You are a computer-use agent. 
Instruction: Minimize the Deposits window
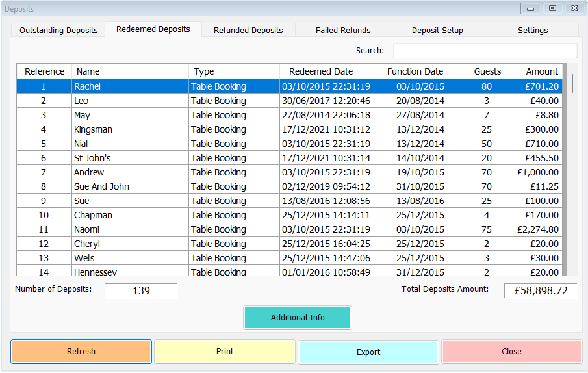(530, 8)
